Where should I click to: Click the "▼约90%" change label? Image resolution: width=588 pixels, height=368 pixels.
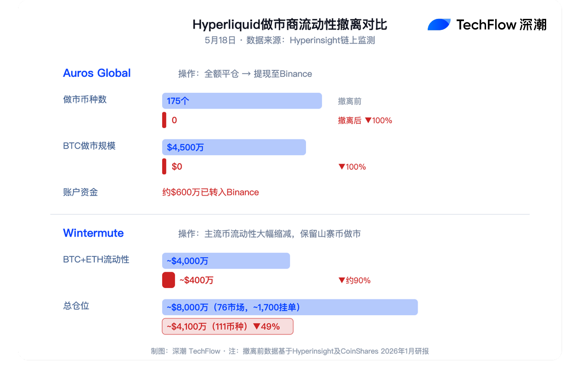click(x=355, y=281)
